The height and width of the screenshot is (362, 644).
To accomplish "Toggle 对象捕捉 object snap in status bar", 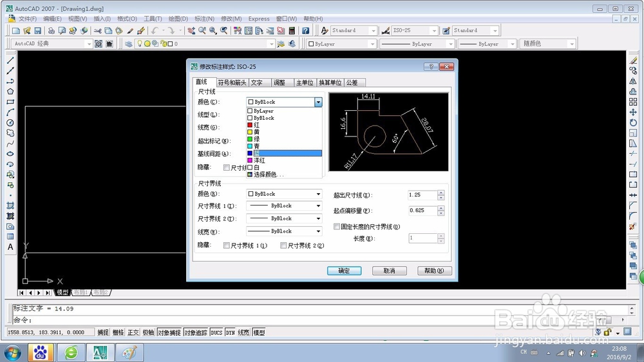I will coord(169,332).
